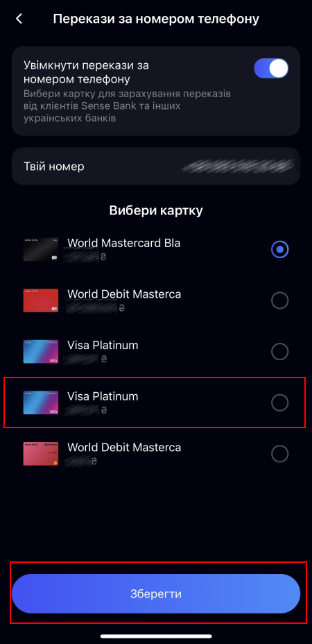Tap the Вибери картку heading
Screen dimensions: 312x644
(156, 211)
